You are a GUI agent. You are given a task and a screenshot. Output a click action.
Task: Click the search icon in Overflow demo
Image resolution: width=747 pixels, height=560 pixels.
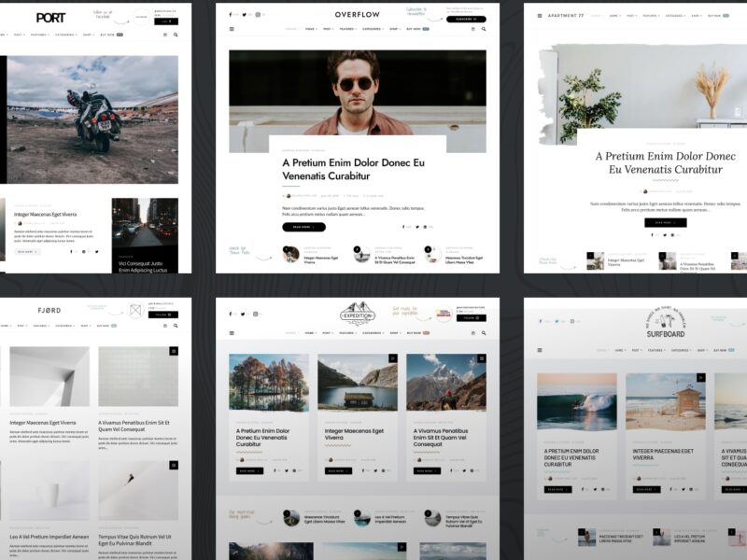(x=484, y=29)
